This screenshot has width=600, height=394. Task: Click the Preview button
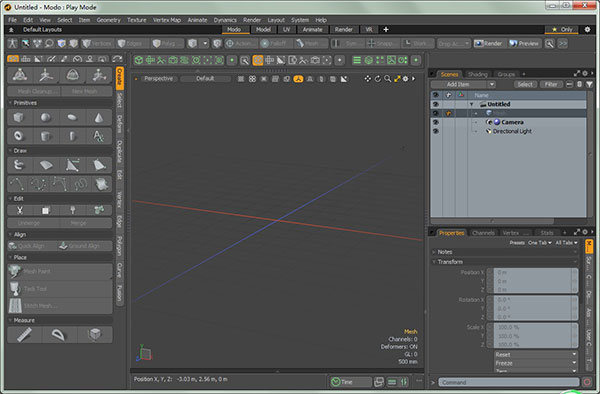click(x=524, y=44)
